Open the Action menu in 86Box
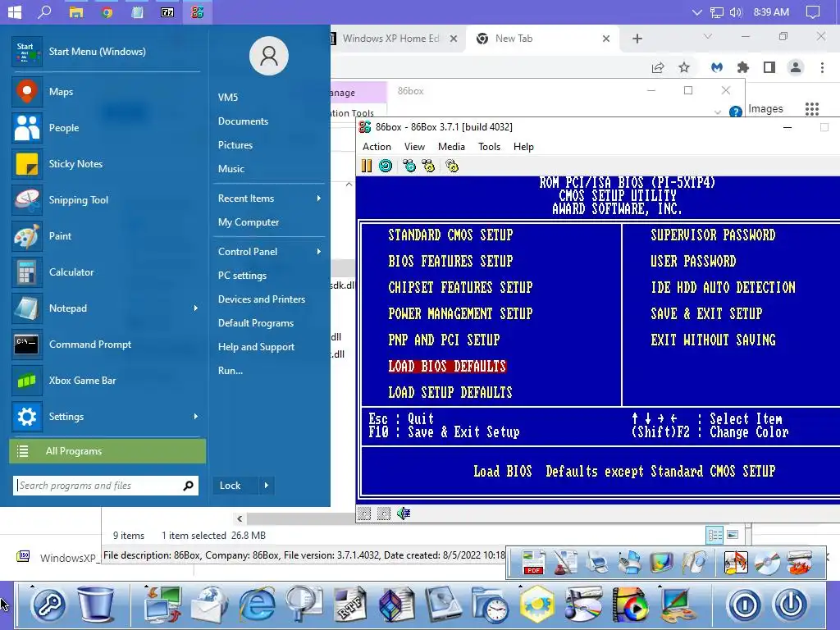The height and width of the screenshot is (630, 840). point(377,147)
